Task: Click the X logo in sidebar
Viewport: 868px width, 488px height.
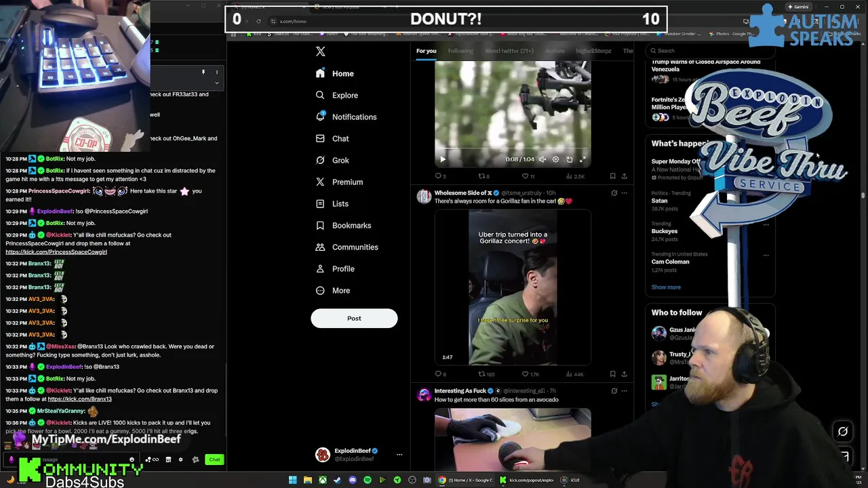Action: [x=321, y=52]
